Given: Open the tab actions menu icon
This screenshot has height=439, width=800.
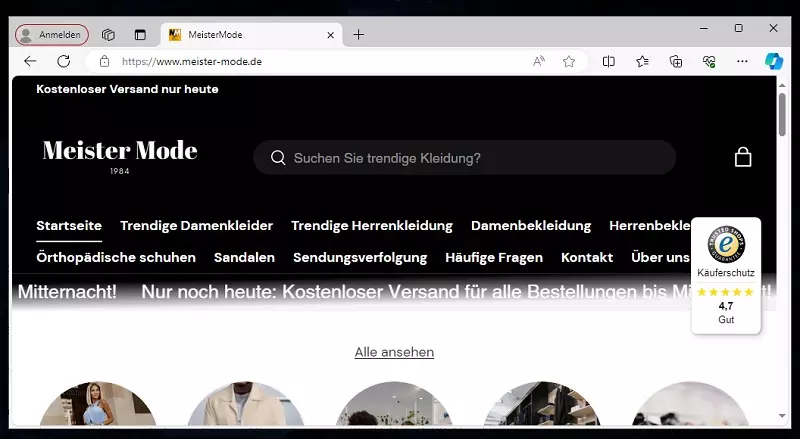Looking at the screenshot, I should (x=140, y=35).
